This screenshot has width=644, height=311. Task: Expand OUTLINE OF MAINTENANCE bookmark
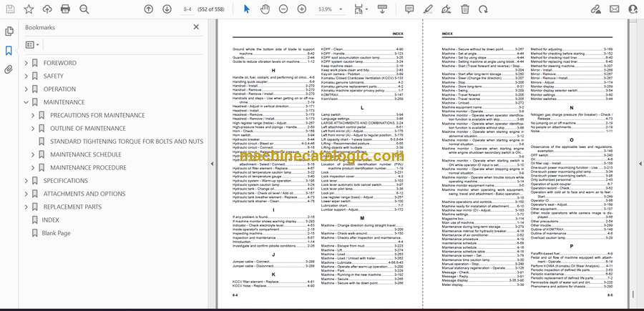click(x=33, y=129)
